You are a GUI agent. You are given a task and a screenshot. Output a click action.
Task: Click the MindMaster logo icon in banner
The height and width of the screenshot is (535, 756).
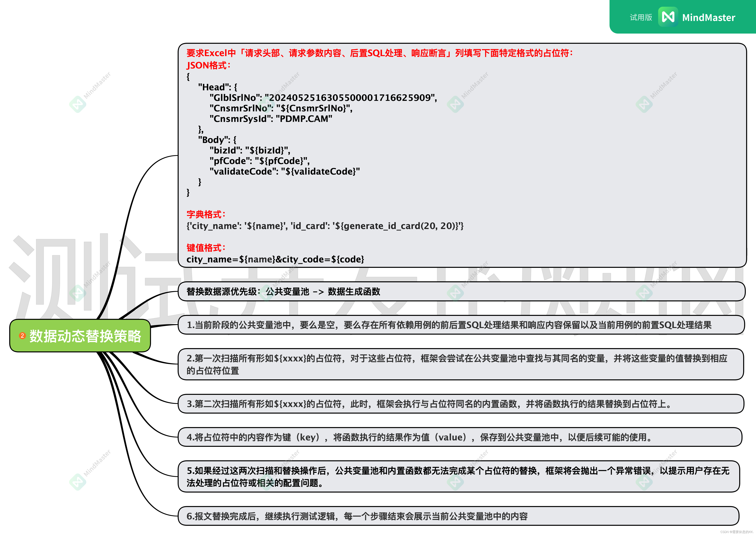[668, 17]
